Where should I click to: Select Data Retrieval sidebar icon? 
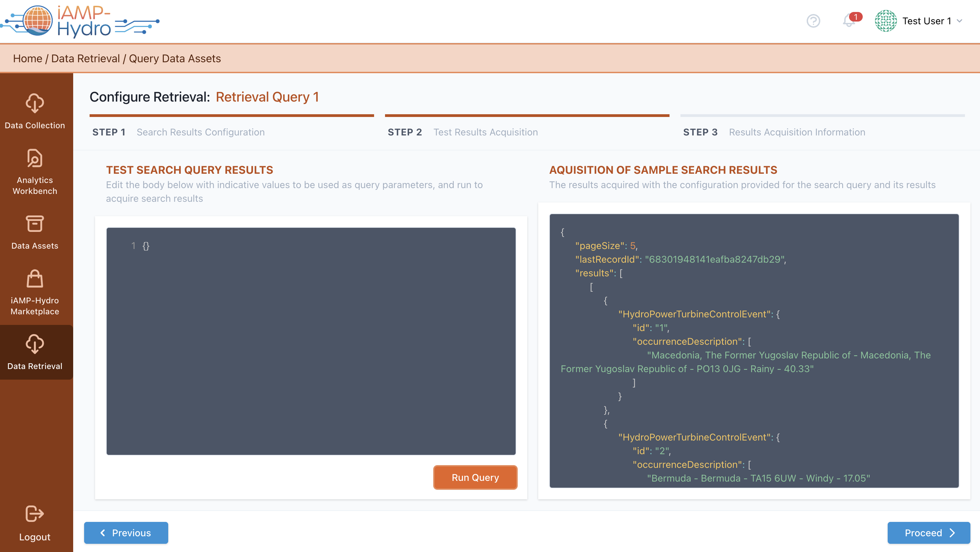click(x=35, y=344)
